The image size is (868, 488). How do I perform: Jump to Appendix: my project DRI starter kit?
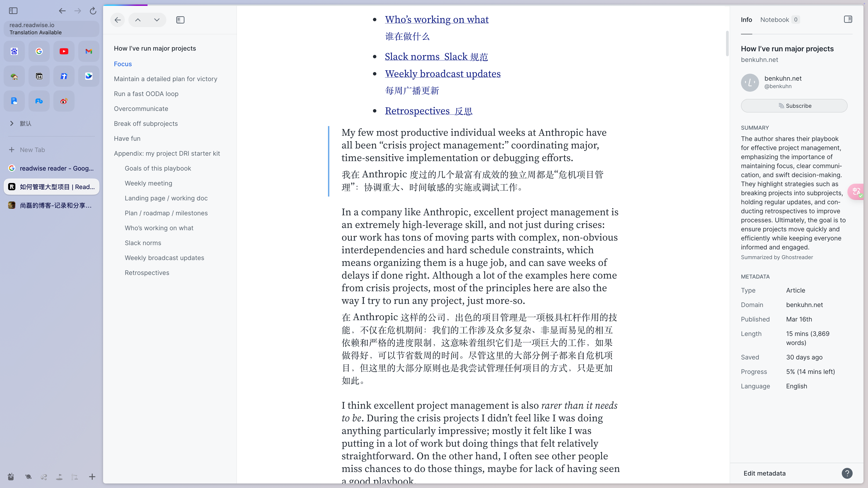click(x=167, y=153)
